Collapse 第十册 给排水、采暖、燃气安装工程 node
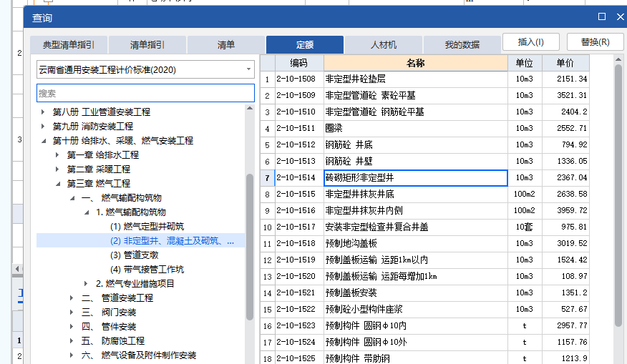Screen dimensions: 627x364 pos(44,141)
